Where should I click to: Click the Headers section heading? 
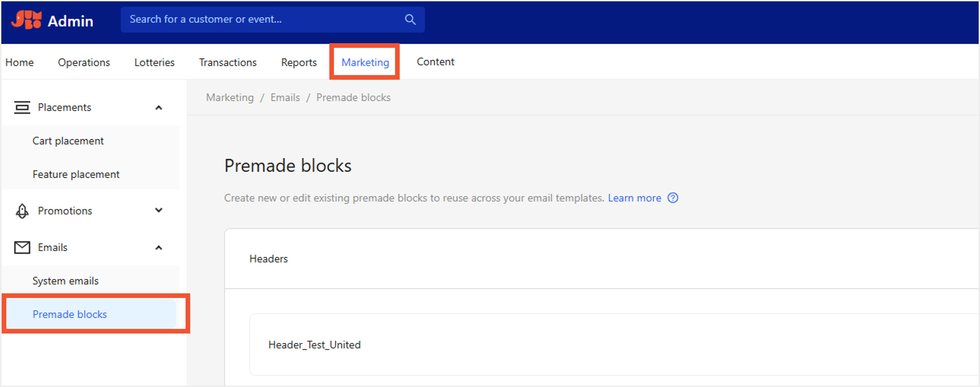coord(268,259)
